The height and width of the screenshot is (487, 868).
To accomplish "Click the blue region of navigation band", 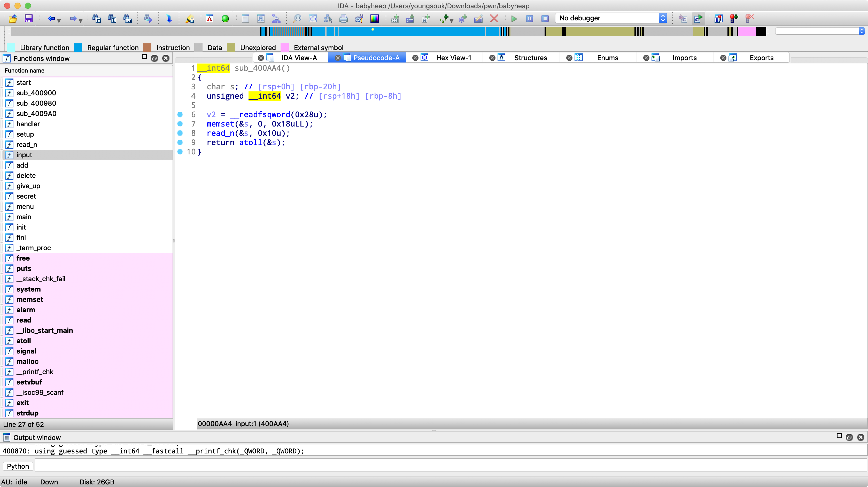I will click(421, 32).
